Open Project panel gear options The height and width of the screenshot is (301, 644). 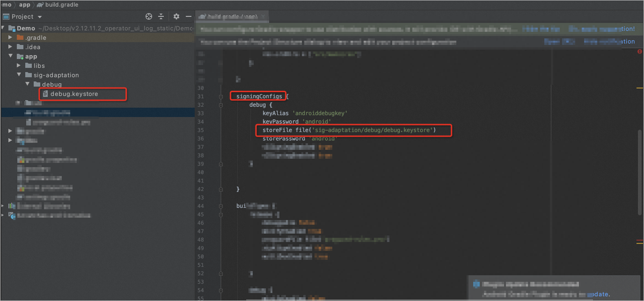point(176,16)
